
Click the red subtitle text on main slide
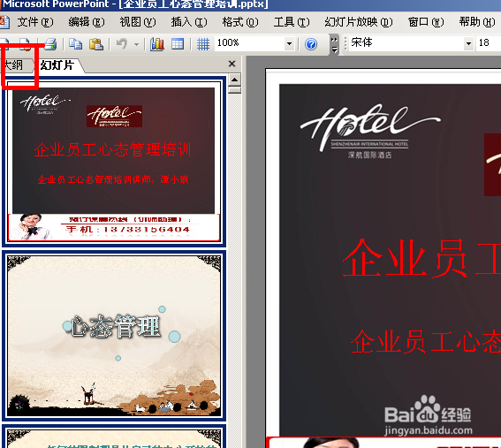[426, 341]
